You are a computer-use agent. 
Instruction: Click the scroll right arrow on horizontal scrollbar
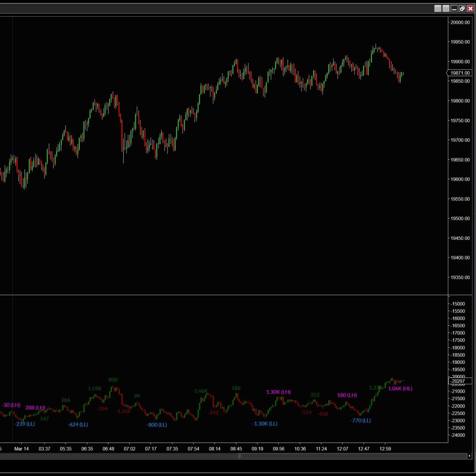point(469,456)
